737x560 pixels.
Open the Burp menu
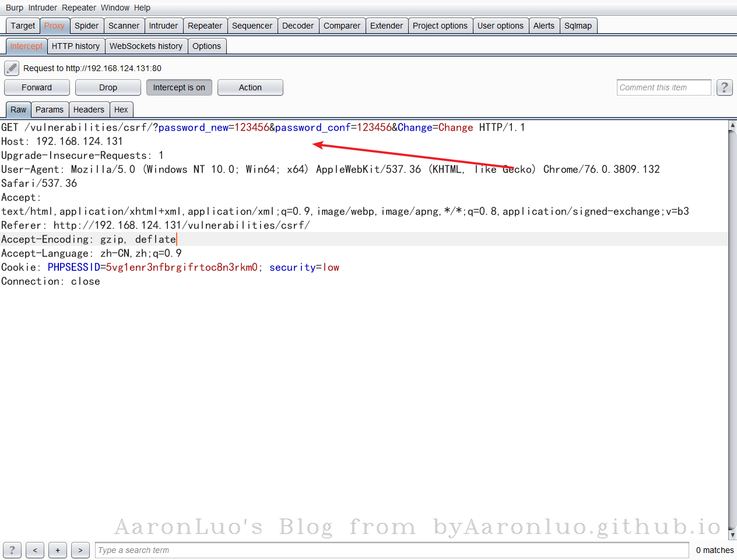15,8
